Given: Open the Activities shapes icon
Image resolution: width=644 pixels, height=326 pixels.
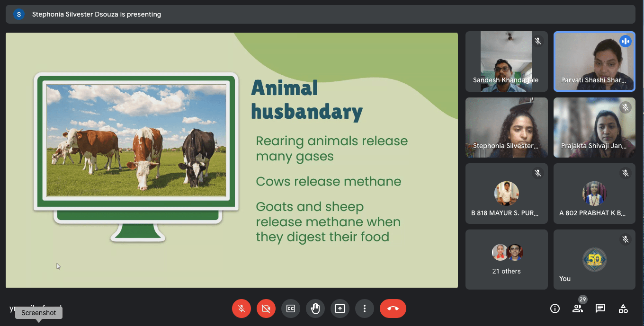Looking at the screenshot, I should click(623, 308).
